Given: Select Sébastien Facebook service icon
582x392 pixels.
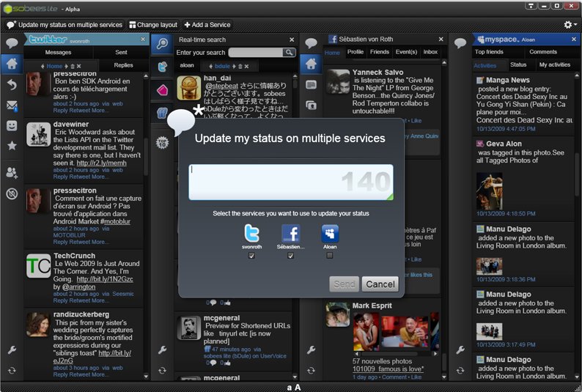Looking at the screenshot, I should coord(291,233).
